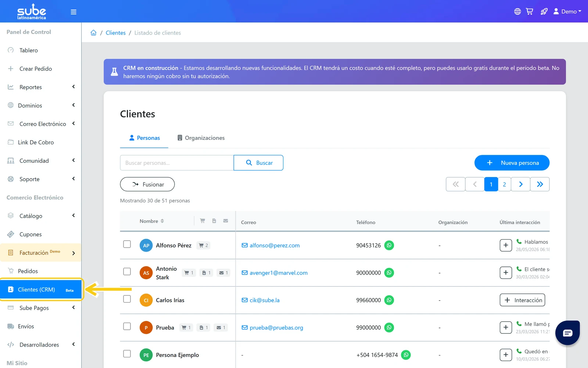Expand Facturación Demo menu
This screenshot has height=368, width=588.
coord(40,252)
